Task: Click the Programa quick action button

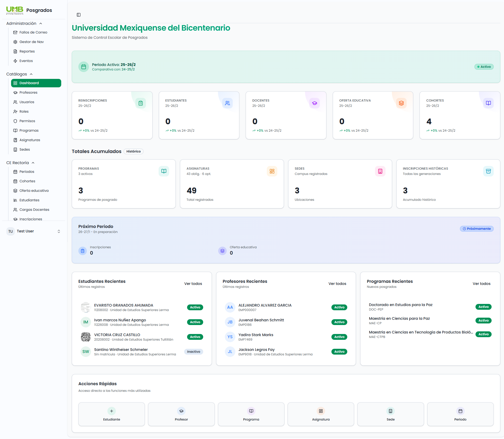Action: click(251, 414)
